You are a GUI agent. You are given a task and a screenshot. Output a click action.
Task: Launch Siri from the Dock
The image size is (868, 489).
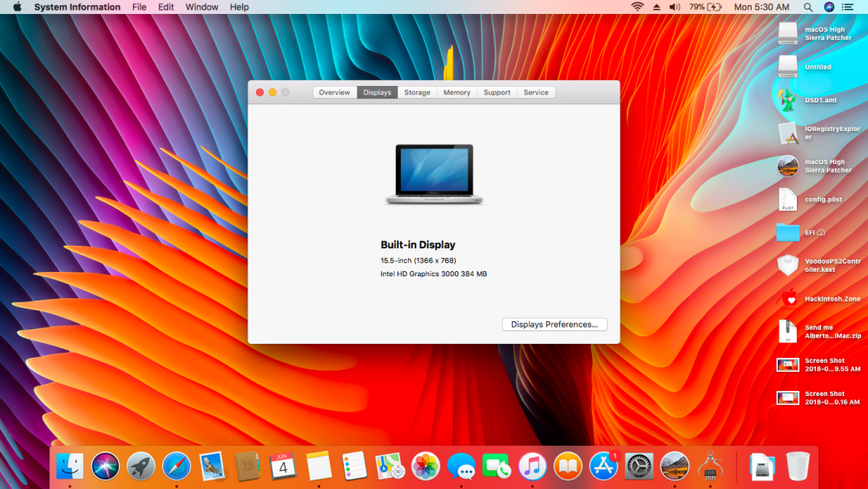point(105,466)
